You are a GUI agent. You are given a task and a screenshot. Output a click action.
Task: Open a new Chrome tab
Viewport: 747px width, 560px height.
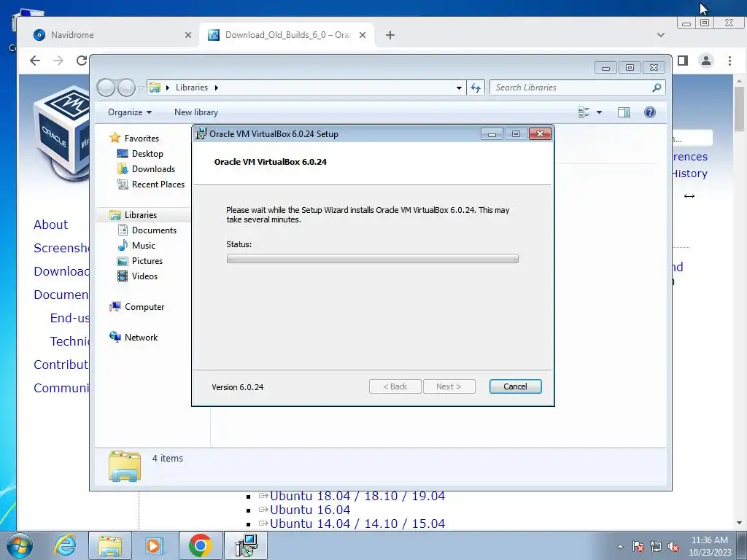pyautogui.click(x=390, y=35)
